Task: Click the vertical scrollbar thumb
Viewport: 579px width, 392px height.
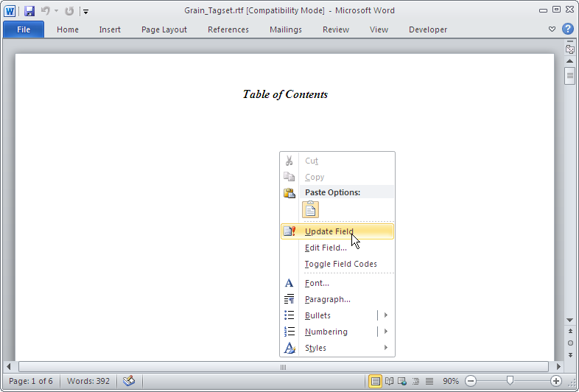Action: (569, 76)
